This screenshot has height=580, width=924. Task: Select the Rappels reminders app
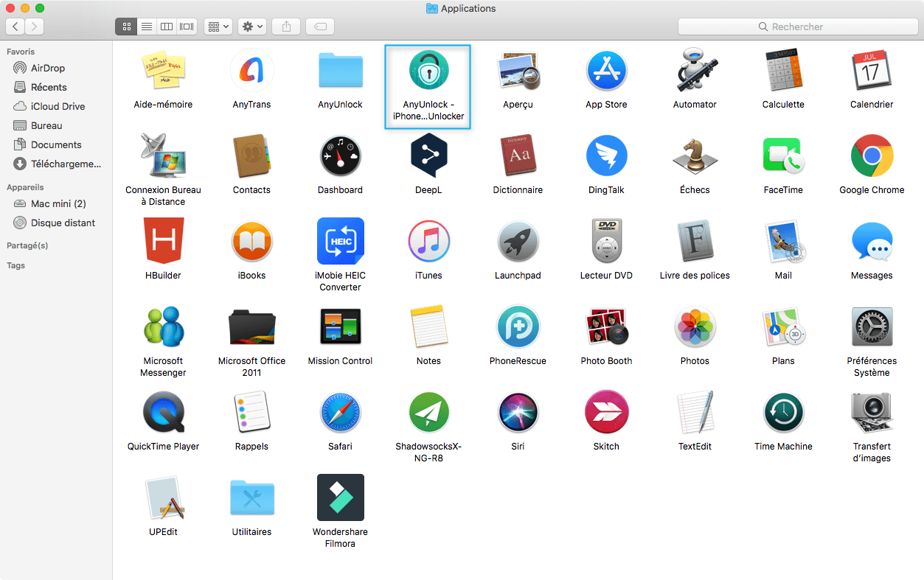[251, 412]
